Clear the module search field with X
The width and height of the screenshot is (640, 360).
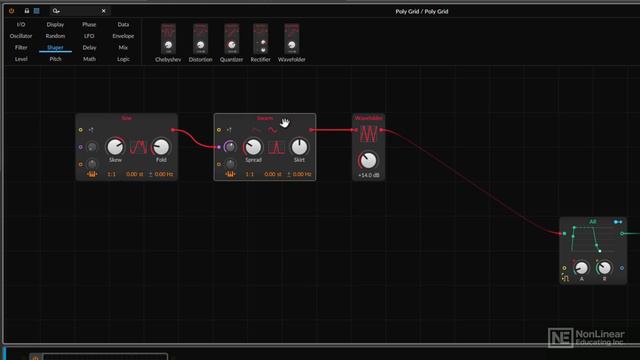pos(104,11)
